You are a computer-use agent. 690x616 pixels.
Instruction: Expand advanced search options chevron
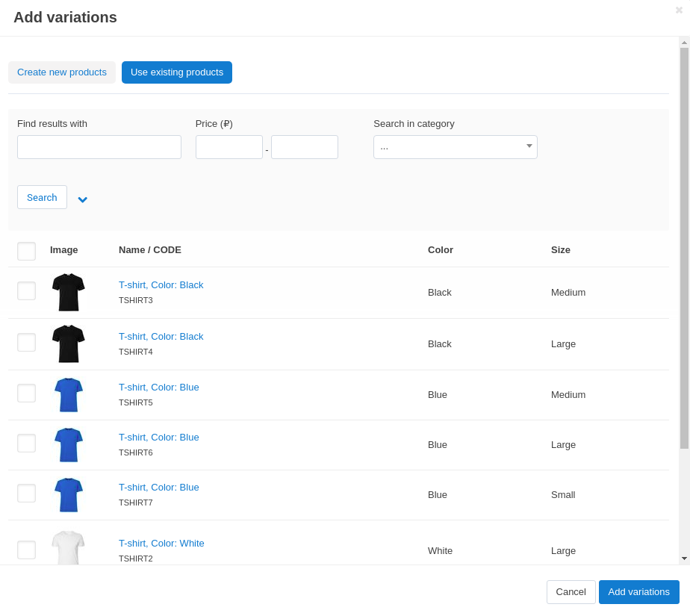tap(82, 199)
